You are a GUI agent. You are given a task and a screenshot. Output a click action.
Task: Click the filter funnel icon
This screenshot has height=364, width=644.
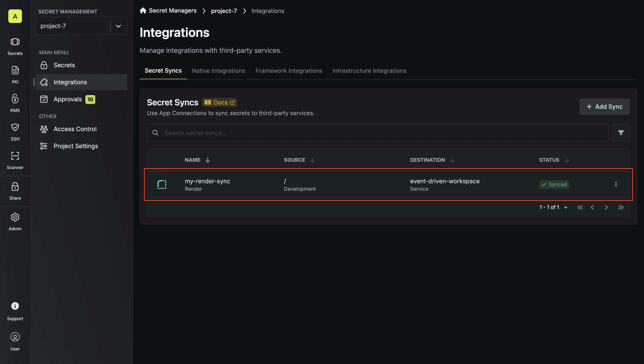click(x=621, y=133)
